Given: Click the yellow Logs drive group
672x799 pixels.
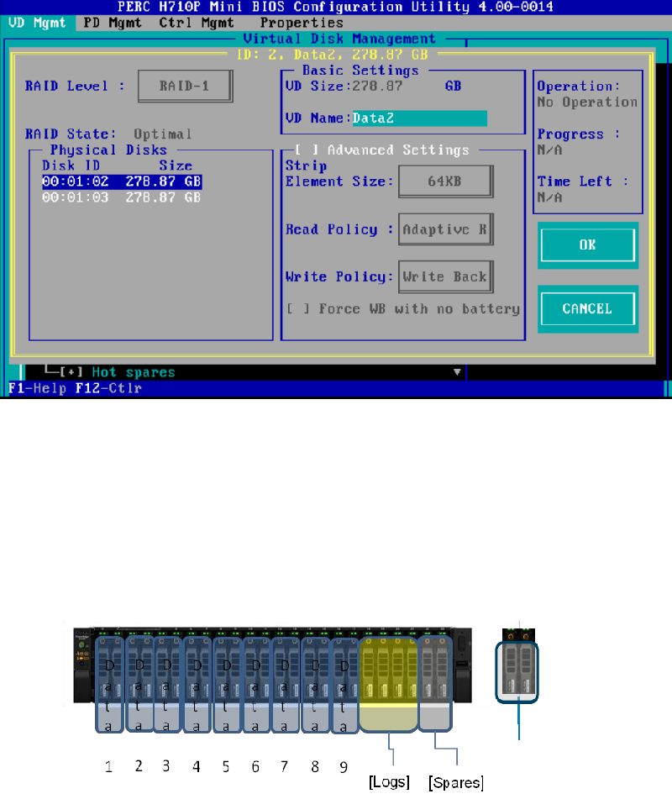Looking at the screenshot, I should pyautogui.click(x=389, y=684).
